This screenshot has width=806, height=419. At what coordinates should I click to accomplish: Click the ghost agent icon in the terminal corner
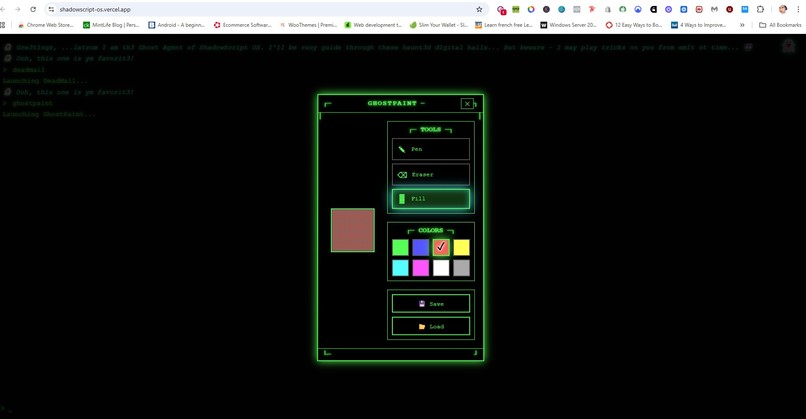tap(789, 47)
